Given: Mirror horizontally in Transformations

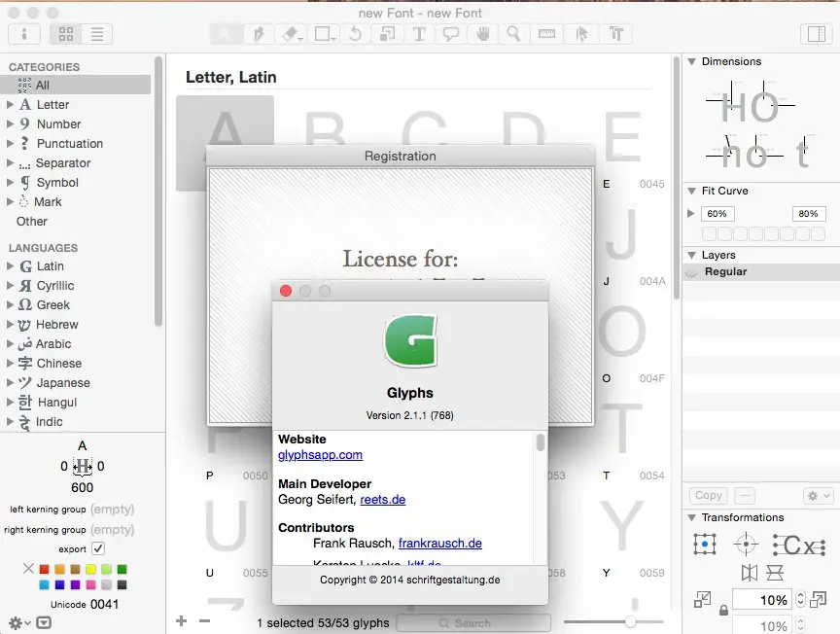Looking at the screenshot, I should tap(750, 573).
